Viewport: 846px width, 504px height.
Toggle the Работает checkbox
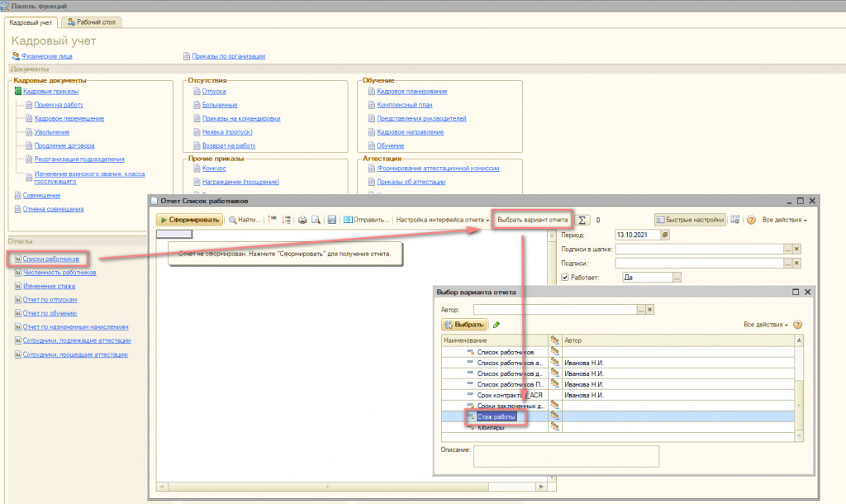pos(564,278)
